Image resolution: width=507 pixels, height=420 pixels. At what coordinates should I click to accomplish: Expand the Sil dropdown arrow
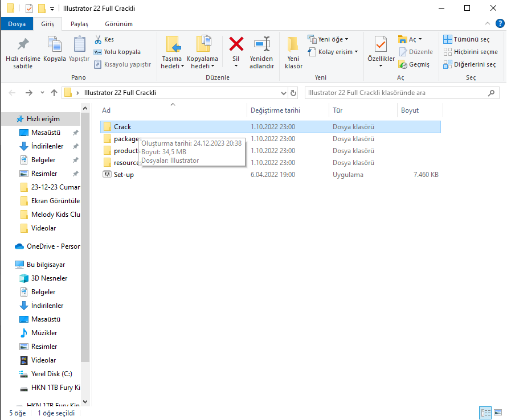pyautogui.click(x=236, y=66)
